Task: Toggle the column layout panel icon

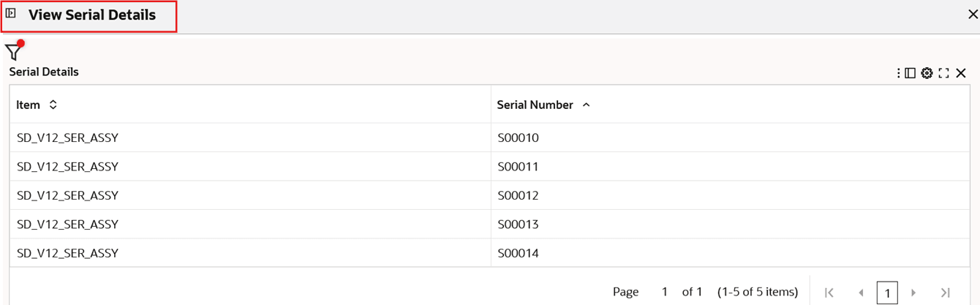Action: coord(911,73)
